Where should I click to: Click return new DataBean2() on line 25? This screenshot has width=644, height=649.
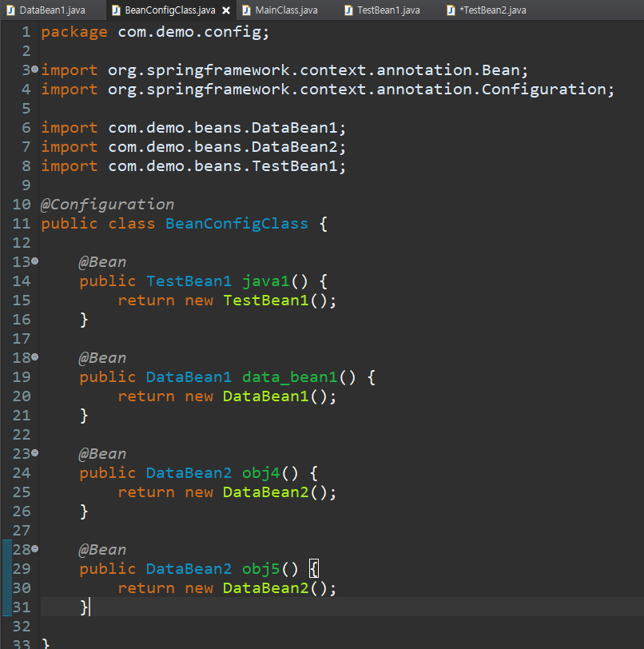(x=227, y=492)
